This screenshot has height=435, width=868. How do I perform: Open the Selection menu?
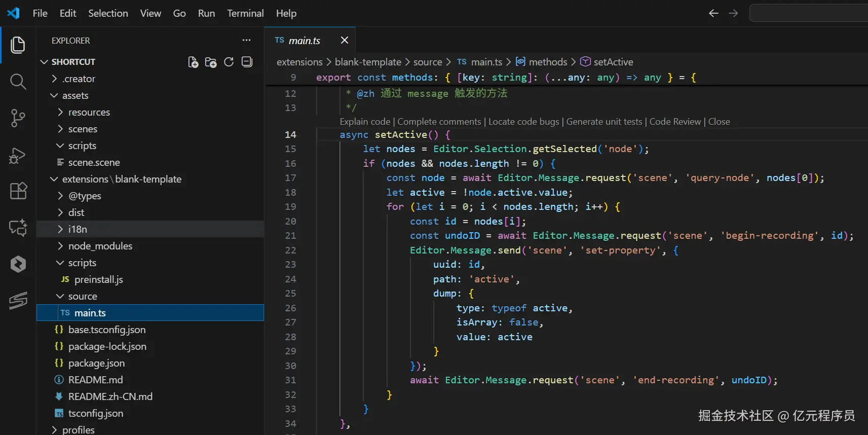[x=108, y=13]
